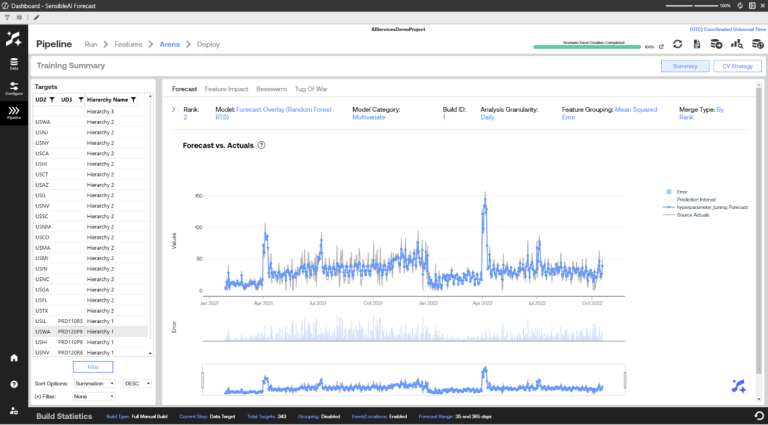
Task: Open the Data section in sidebar
Action: pyautogui.click(x=14, y=63)
